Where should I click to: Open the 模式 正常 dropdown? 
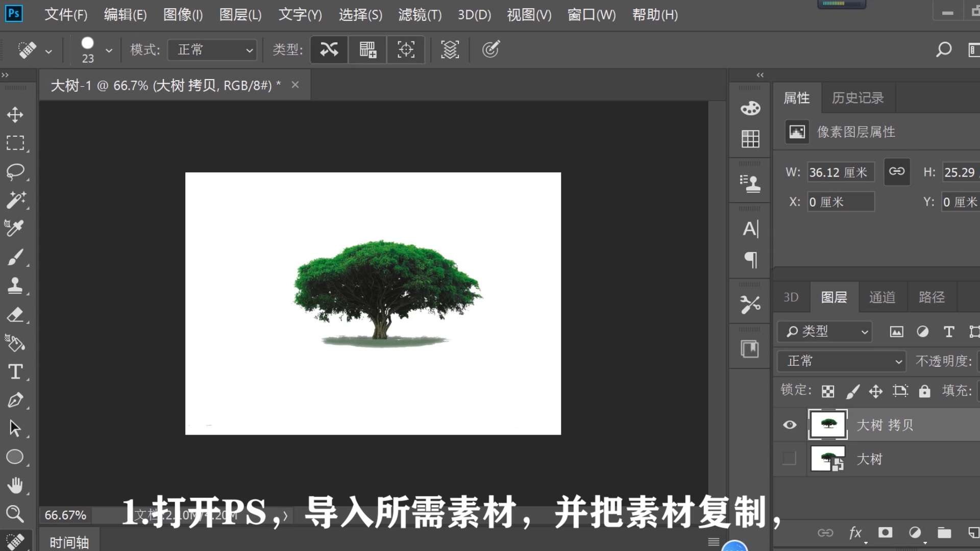(212, 49)
